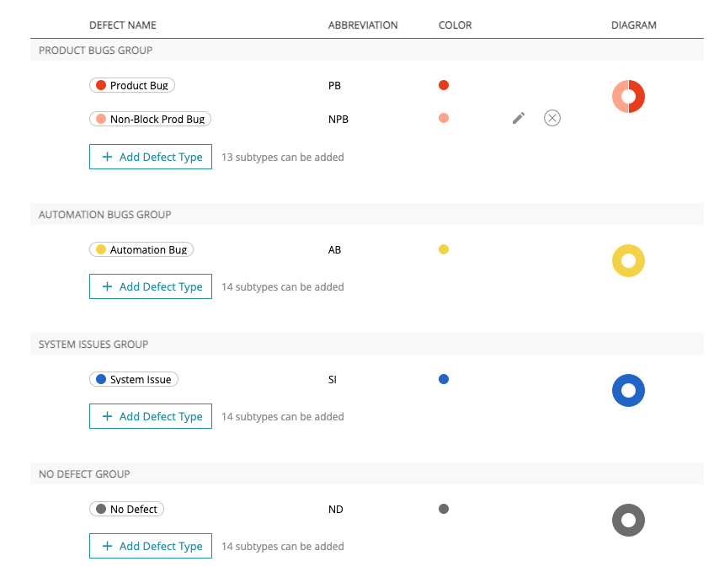
Task: Click the red color dot for PB
Action: tap(444, 85)
